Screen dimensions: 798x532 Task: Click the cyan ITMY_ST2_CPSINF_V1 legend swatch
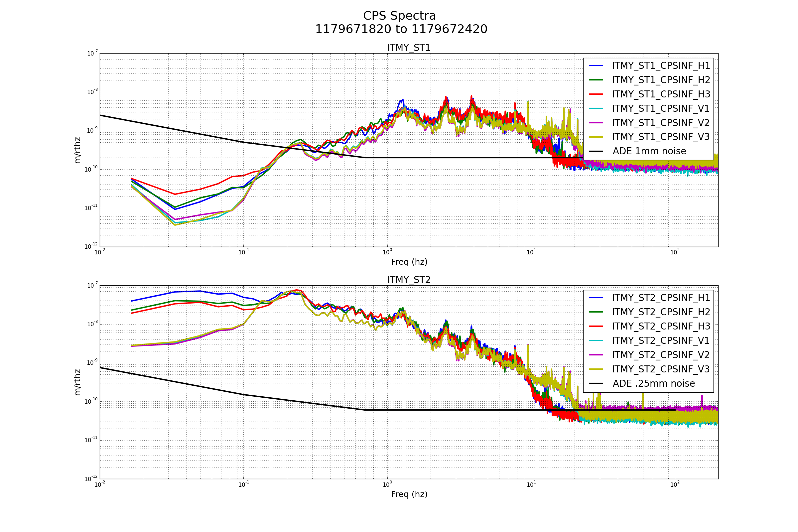[x=596, y=340]
